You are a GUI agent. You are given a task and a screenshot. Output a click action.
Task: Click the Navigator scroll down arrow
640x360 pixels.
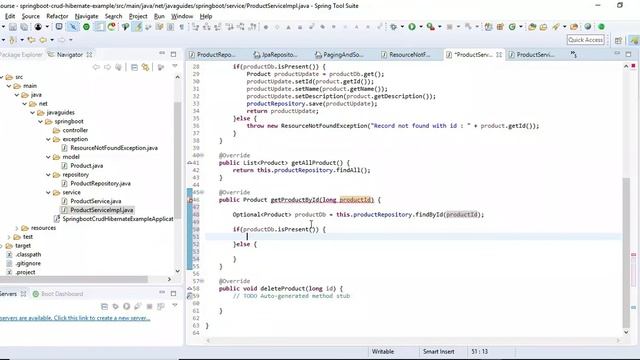(178, 271)
